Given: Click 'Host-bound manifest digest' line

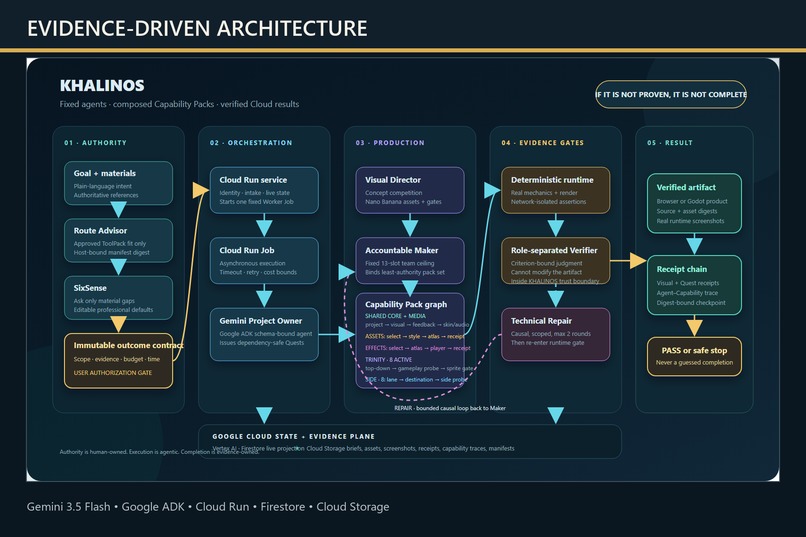Looking at the screenshot, I should coord(112,252).
